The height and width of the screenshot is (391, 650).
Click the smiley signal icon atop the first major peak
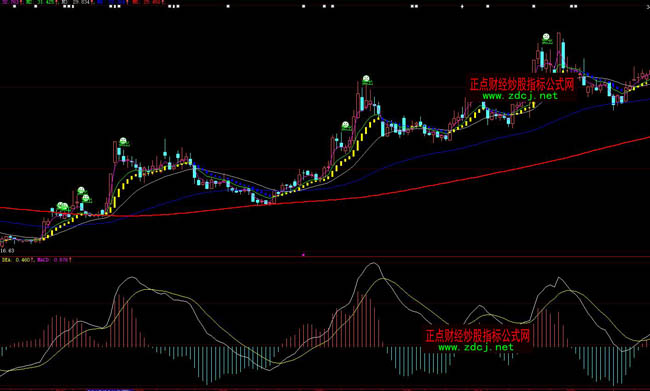click(x=123, y=141)
